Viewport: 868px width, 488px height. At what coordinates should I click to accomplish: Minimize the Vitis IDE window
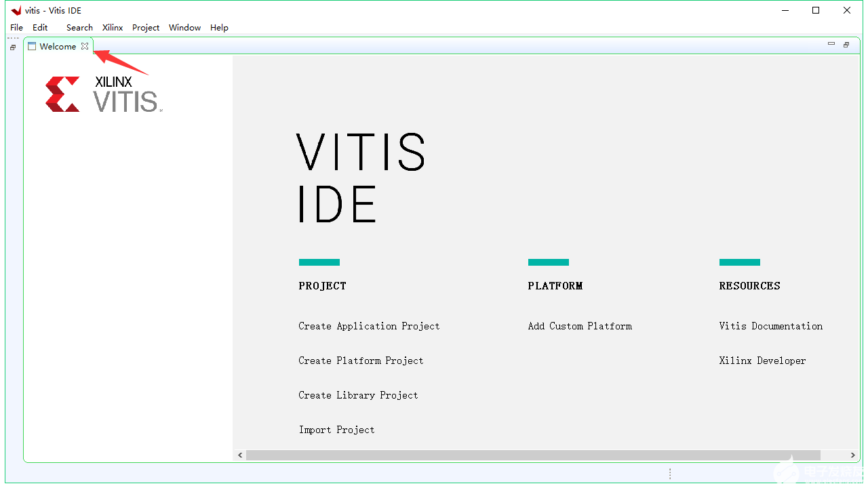(785, 10)
